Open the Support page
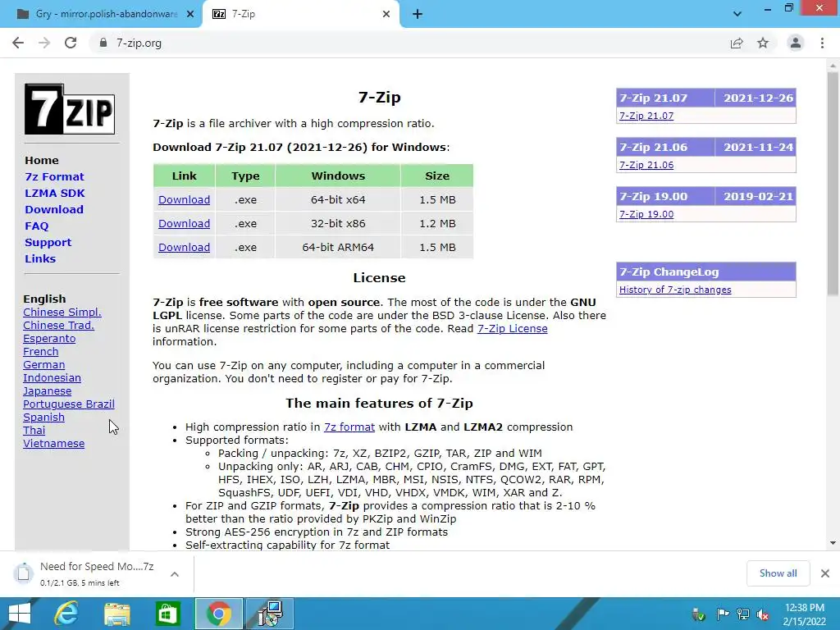 48,242
